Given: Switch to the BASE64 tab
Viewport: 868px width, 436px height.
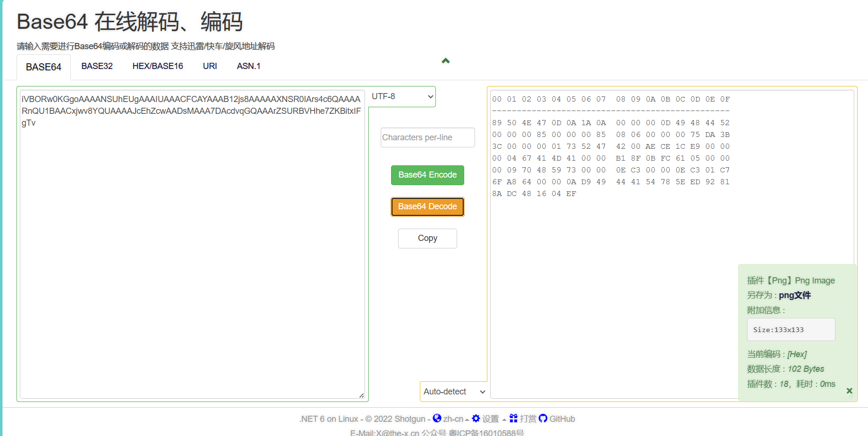Looking at the screenshot, I should coord(43,67).
